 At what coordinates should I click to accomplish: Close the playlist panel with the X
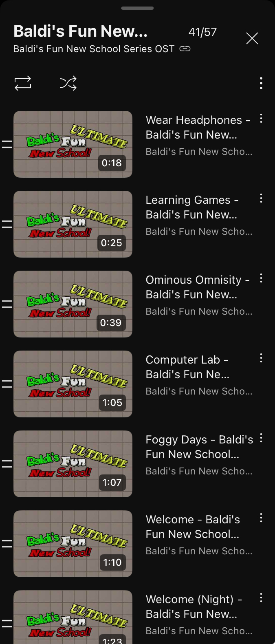pos(252,38)
